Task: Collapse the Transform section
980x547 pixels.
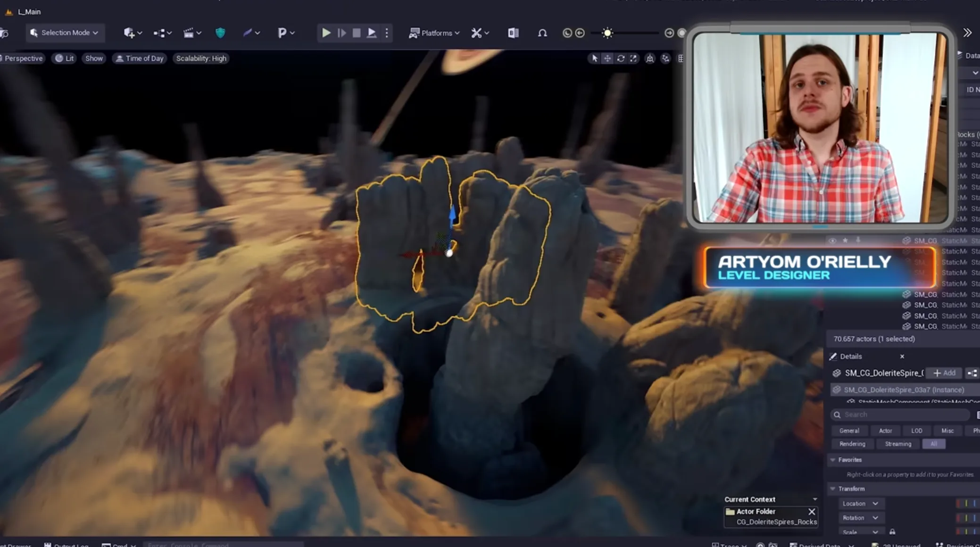Action: click(833, 489)
